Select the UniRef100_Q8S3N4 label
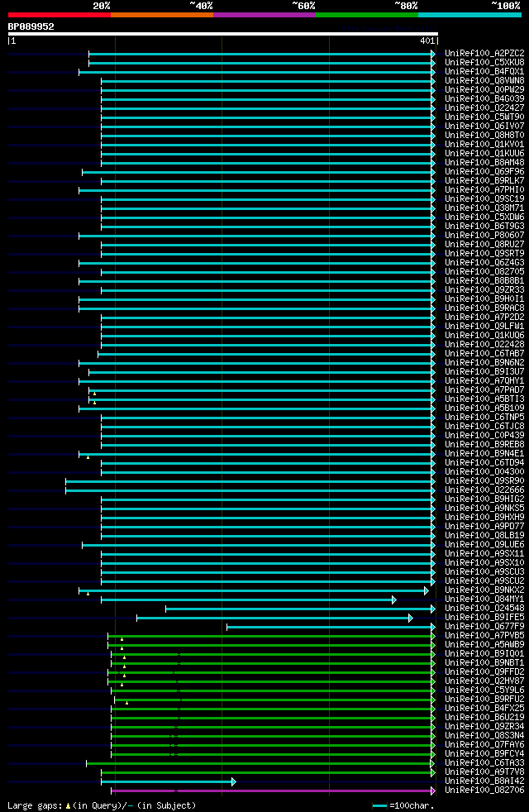529x812 pixels. coord(484,735)
